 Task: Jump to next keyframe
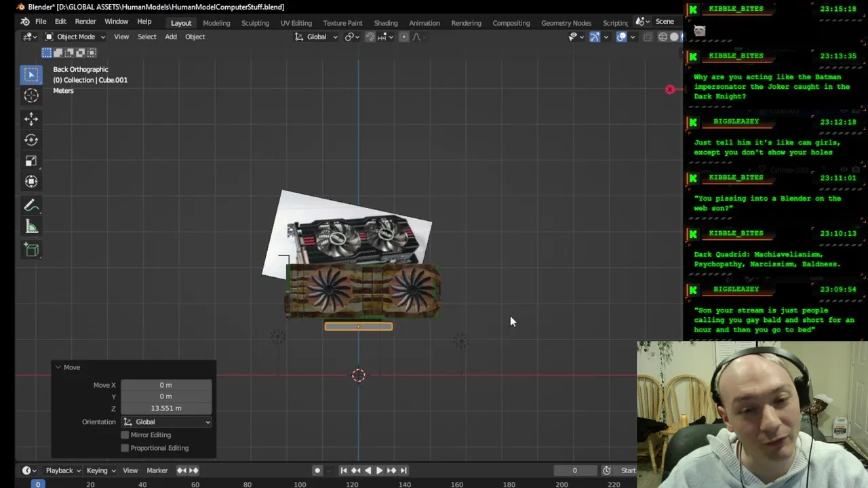tap(391, 470)
